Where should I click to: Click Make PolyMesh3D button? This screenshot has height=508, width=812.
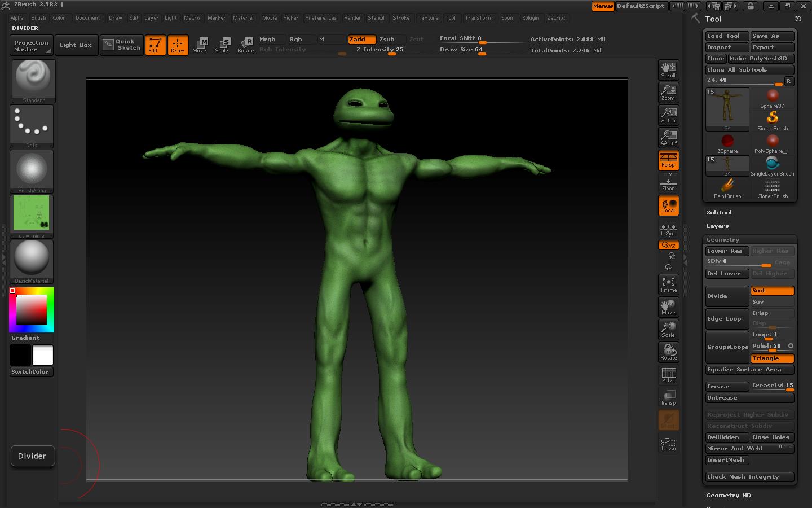(761, 59)
